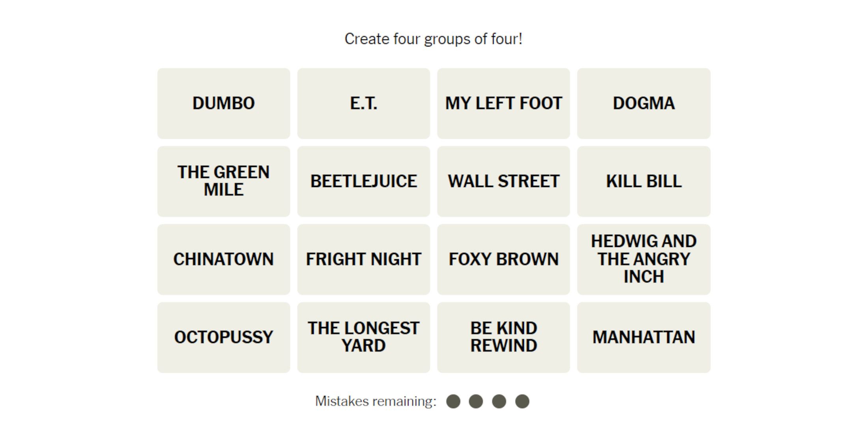Choose the CHINATOWN tile
868x434 pixels.
[x=223, y=259]
